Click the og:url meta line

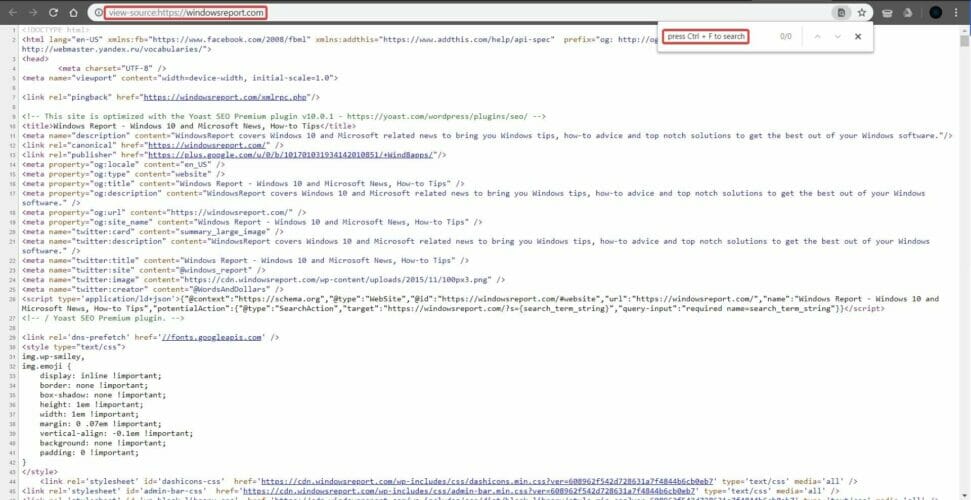pyautogui.click(x=164, y=212)
